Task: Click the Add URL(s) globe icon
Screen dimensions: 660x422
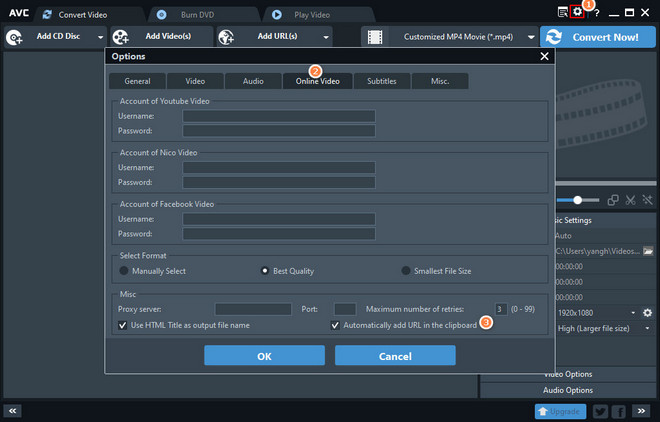Action: tap(226, 37)
